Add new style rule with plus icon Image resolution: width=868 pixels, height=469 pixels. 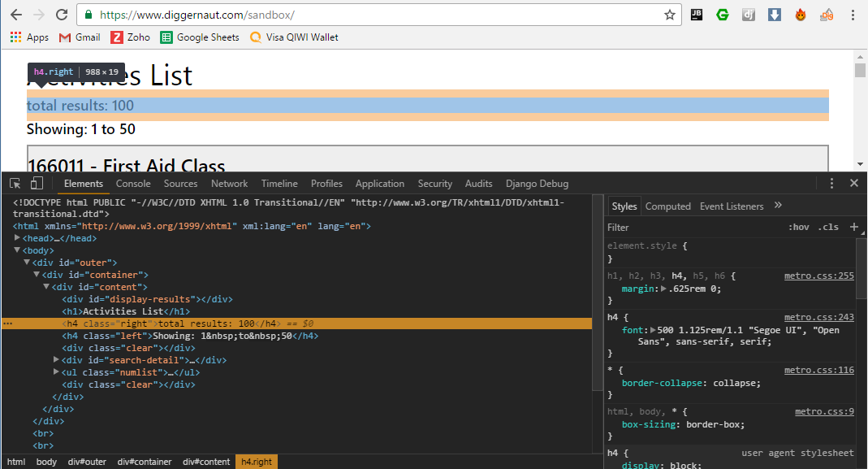(853, 227)
